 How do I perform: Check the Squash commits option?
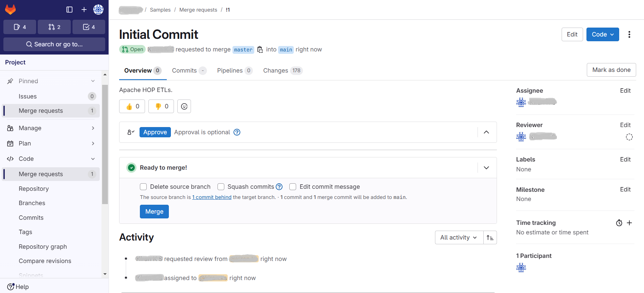[221, 187]
